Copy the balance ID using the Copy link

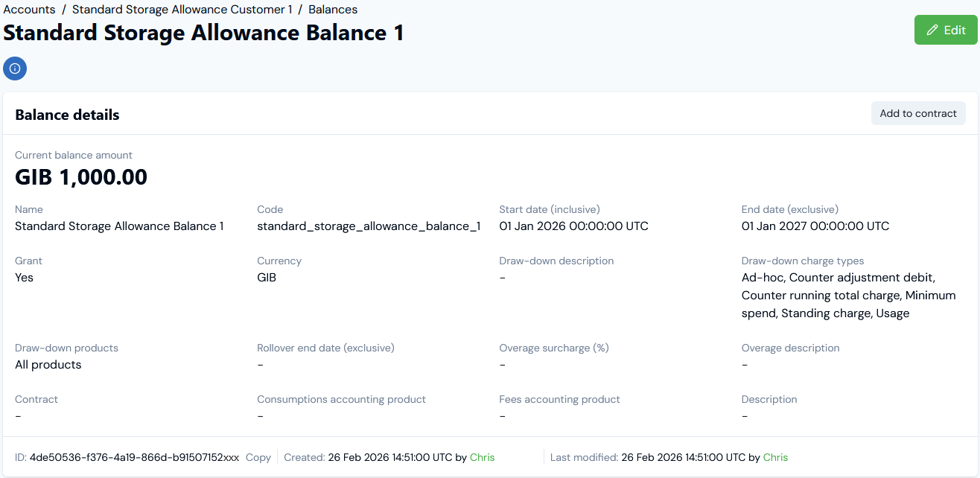[x=258, y=457]
